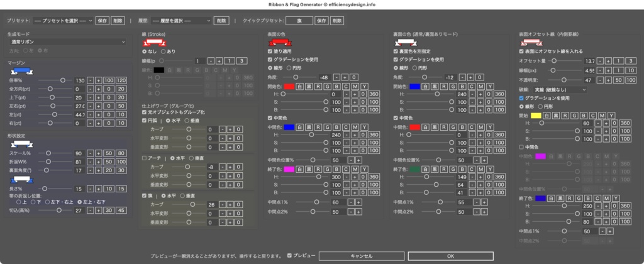
Task: Click the plus button in 裏面の色 角度 row
Action: click(470, 77)
